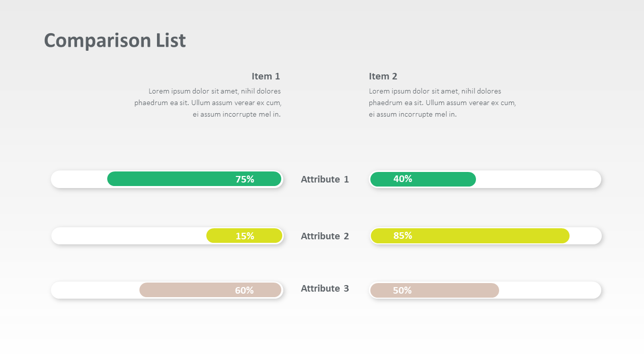This screenshot has width=644, height=362.
Task: Click empty white track beside the 85% bar
Action: pos(585,236)
